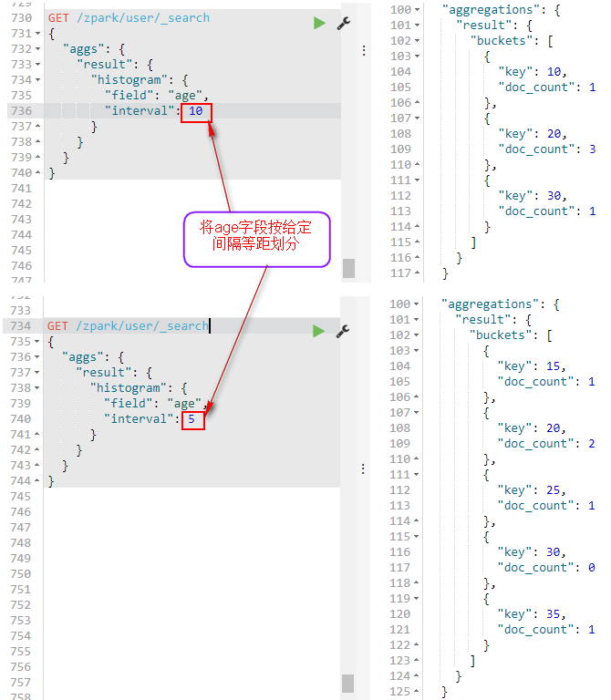This screenshot has height=700, width=611.
Task: Collapse "histogram" block at line 738 in lower editor
Action: 37,388
